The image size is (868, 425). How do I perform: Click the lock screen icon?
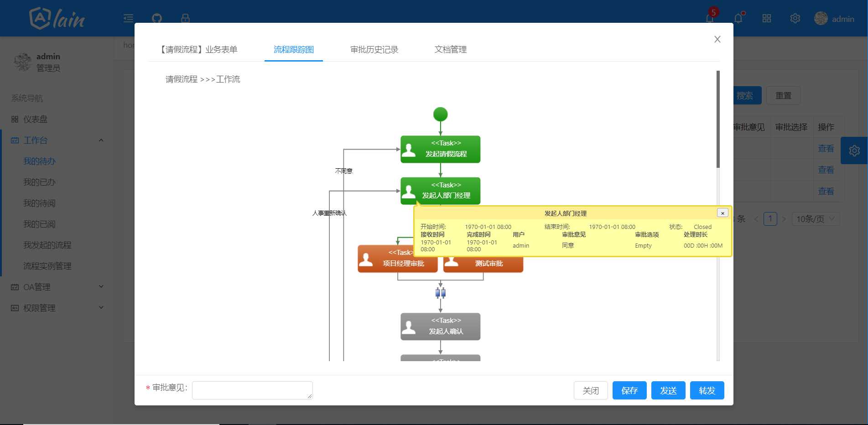[185, 18]
